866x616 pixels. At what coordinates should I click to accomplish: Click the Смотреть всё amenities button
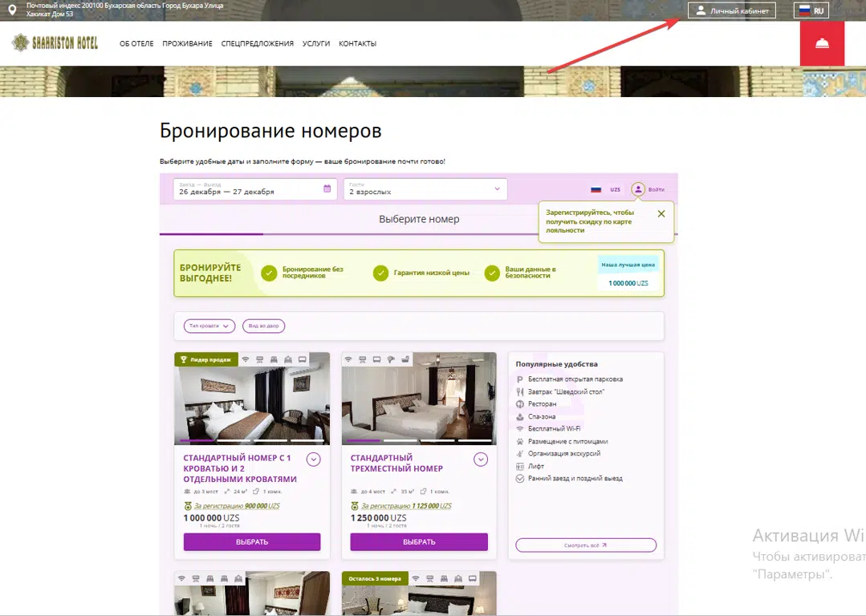coord(586,545)
